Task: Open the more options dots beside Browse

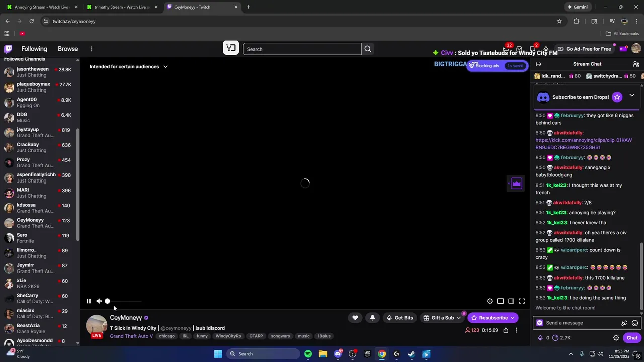Action: 92,49
